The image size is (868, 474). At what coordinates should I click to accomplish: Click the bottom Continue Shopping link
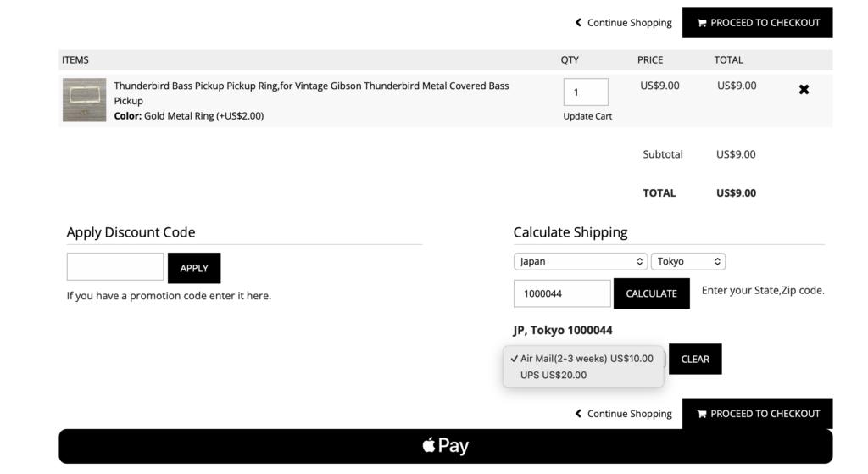623,414
